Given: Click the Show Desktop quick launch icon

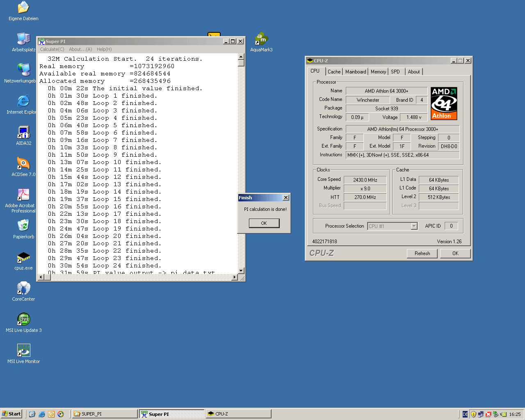Looking at the screenshot, I should click(x=32, y=414).
